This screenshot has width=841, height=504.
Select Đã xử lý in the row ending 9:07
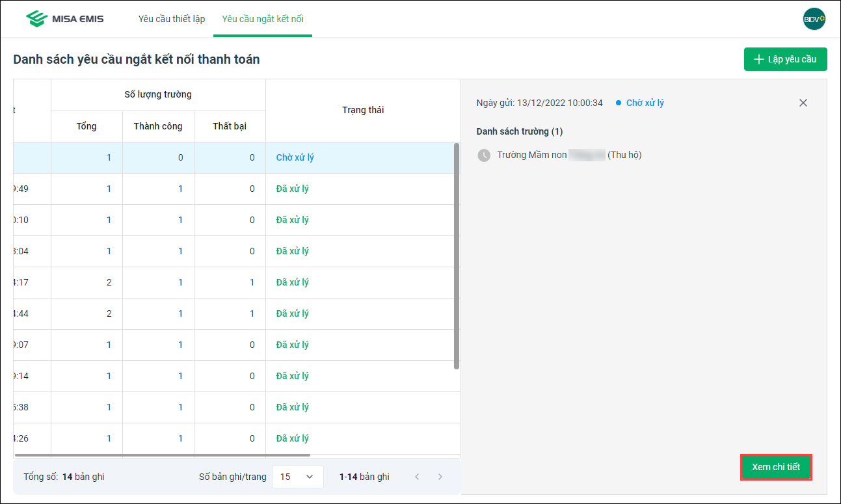click(x=292, y=345)
